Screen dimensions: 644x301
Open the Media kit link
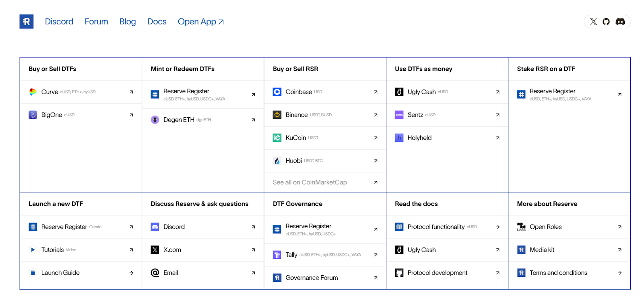pos(569,250)
